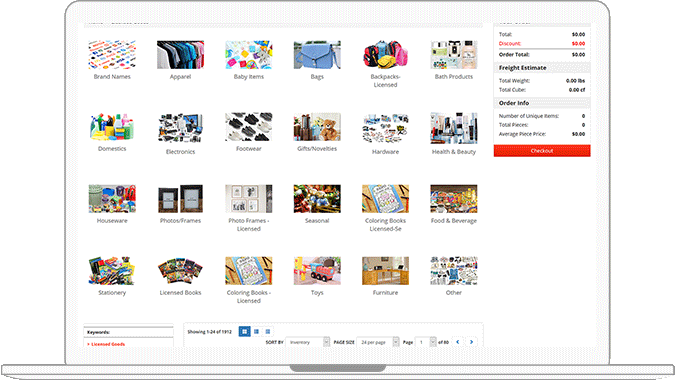Go to next page arrow

[471, 342]
